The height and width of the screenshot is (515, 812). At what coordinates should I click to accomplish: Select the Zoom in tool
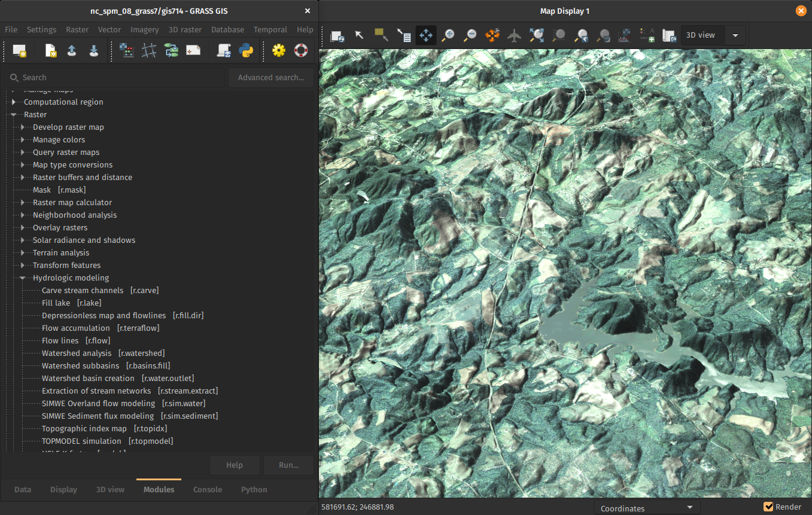(448, 36)
